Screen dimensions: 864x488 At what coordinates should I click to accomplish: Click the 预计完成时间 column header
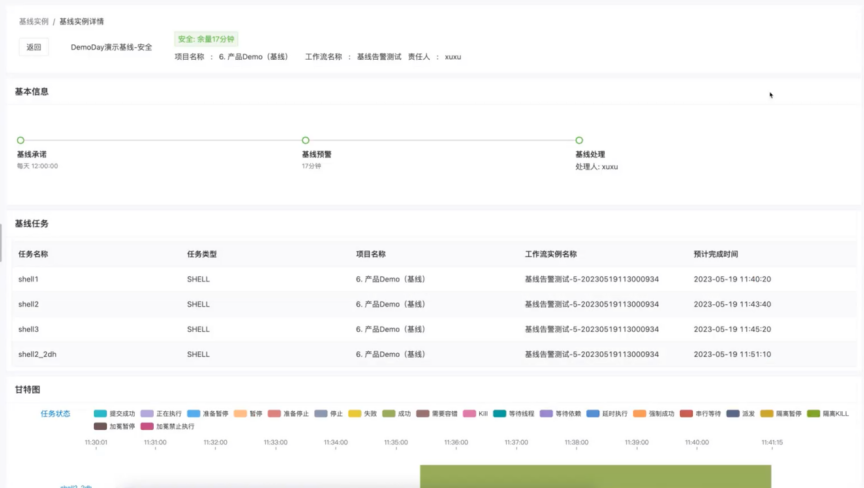tap(716, 254)
